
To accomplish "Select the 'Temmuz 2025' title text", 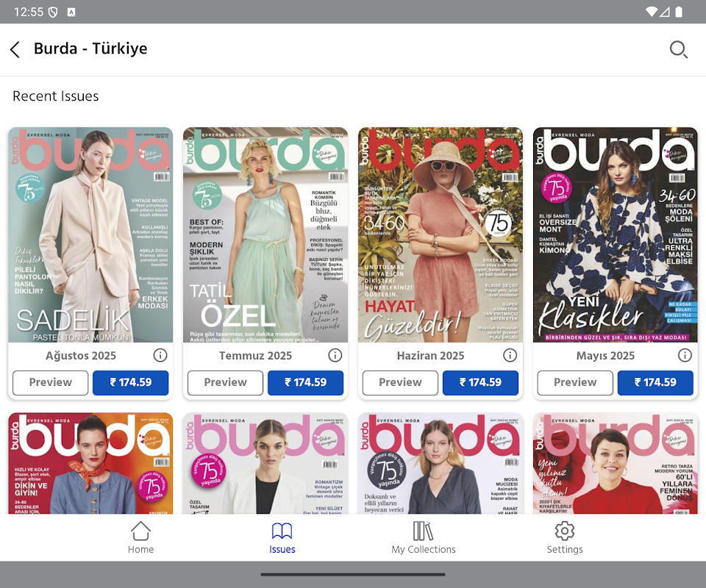I will (x=255, y=356).
